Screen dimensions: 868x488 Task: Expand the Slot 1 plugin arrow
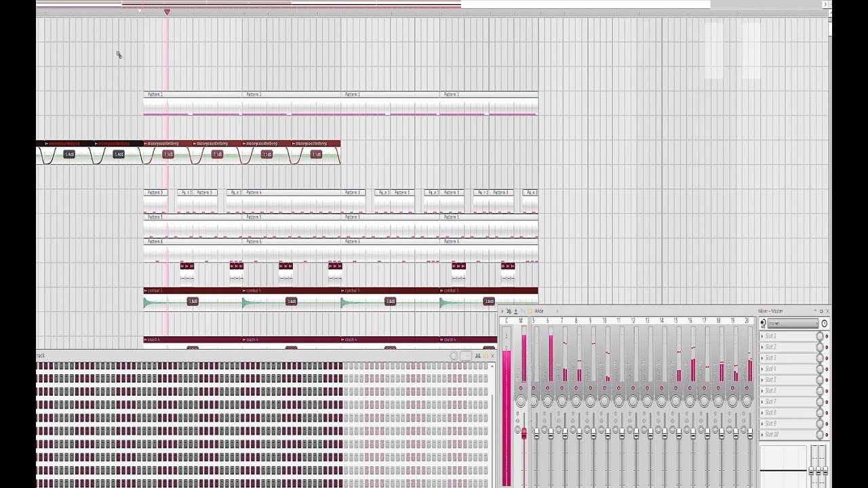[762, 336]
